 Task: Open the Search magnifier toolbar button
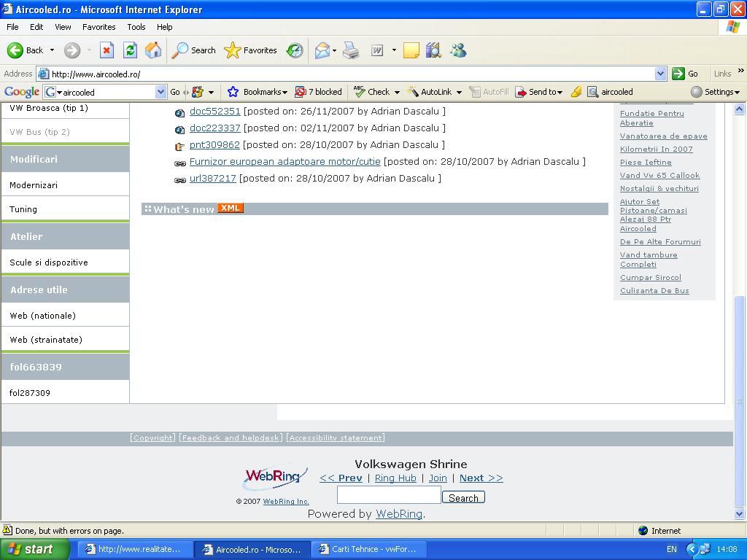[x=193, y=50]
